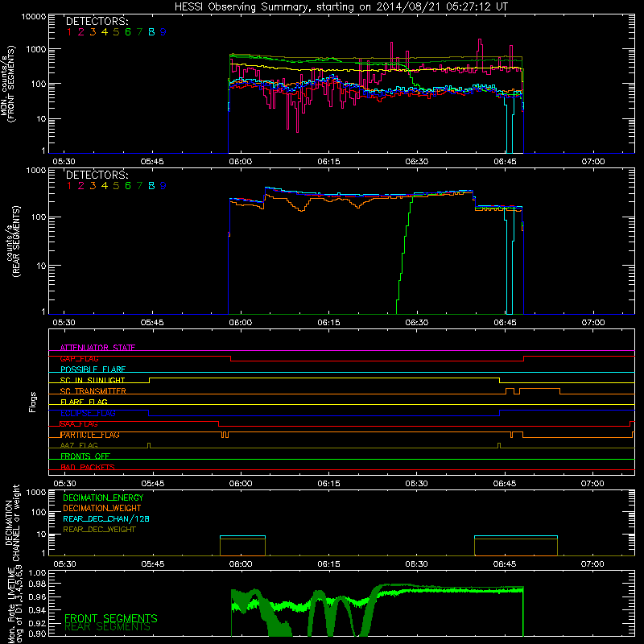The image size is (644, 644).
Task: Select detector 9 legend number in front segments plot
Action: [x=163, y=32]
